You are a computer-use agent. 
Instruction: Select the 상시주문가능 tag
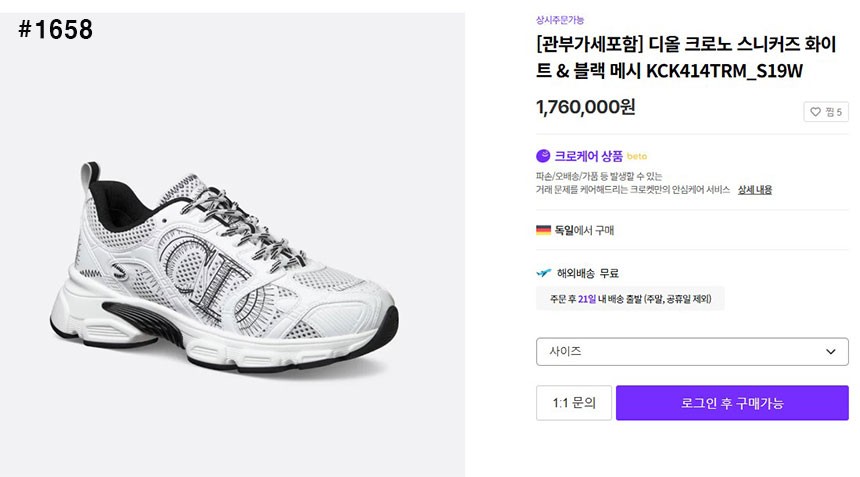coord(560,20)
